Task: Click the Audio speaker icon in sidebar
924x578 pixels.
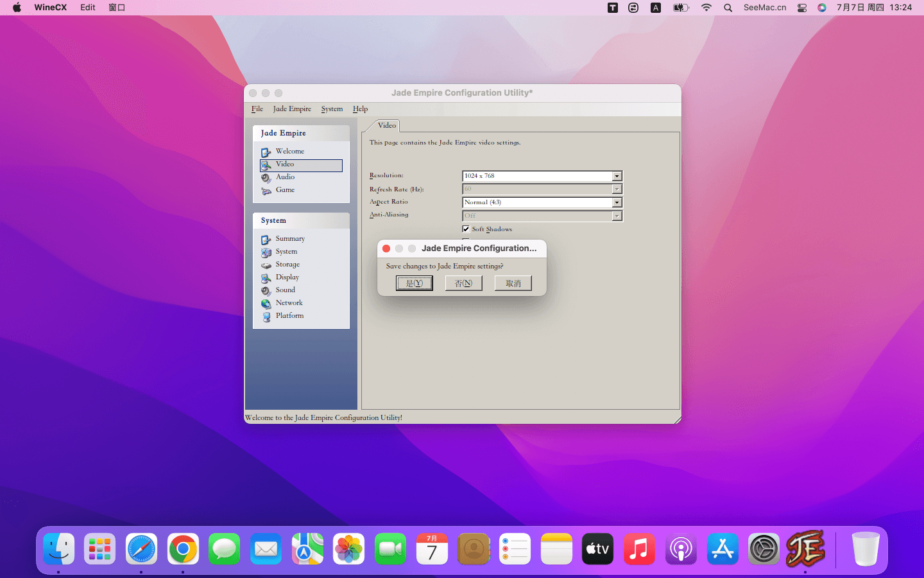Action: pos(266,178)
